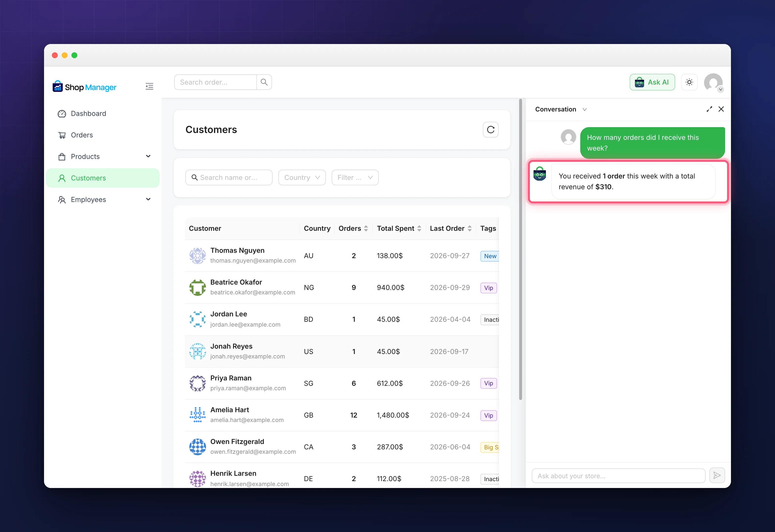Focus the Search name or email field

tap(229, 178)
